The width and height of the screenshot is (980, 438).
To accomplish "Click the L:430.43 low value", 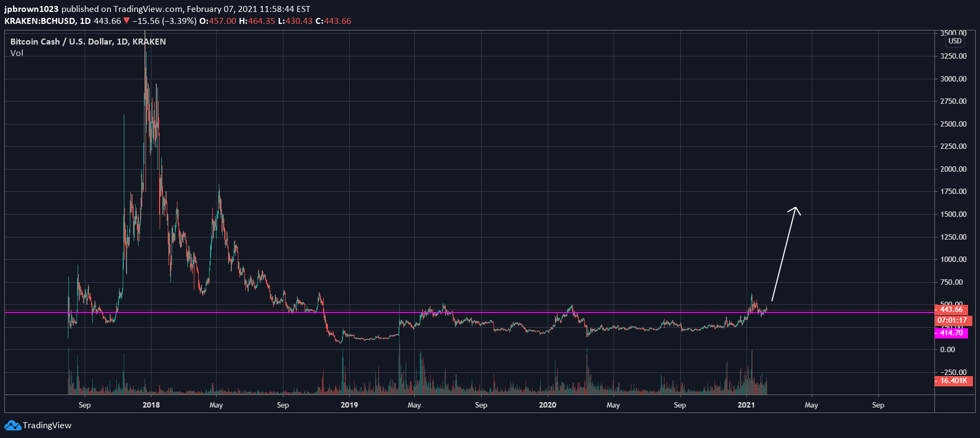I will tap(295, 21).
